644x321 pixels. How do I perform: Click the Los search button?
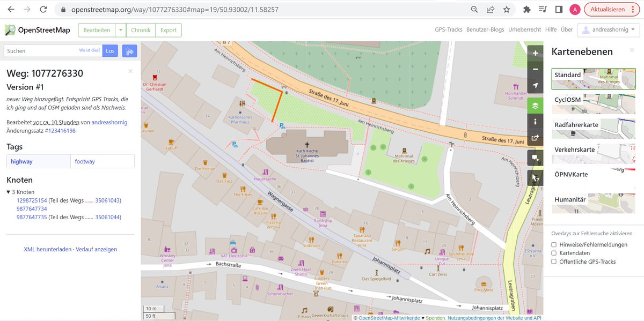(x=110, y=50)
